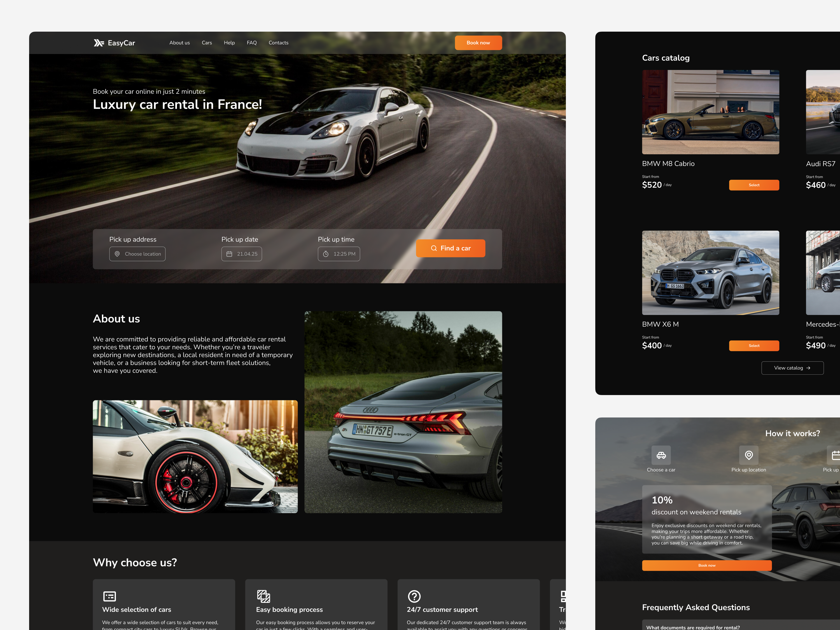Screen dimensions: 840x630
Task: Click the '24/7 customer support' card title
Action: (x=442, y=610)
